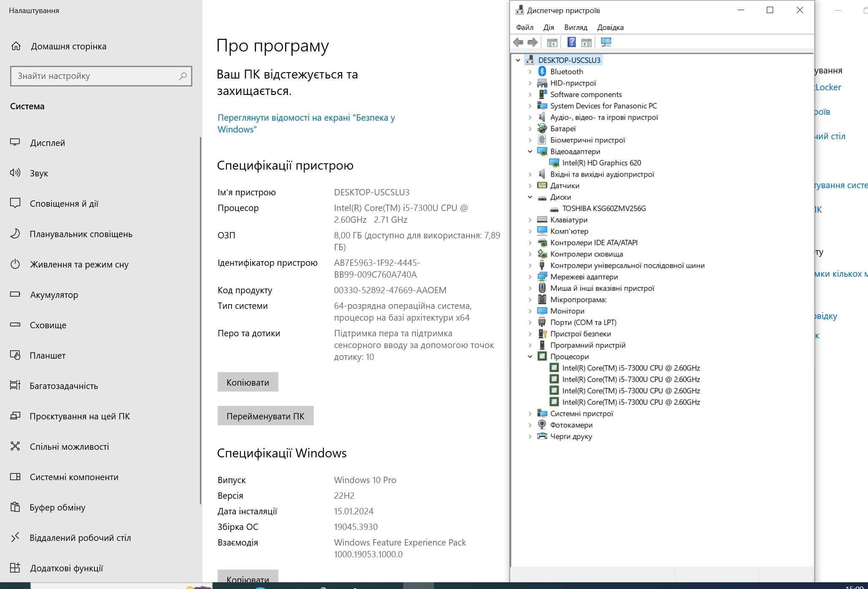Click the Back arrow in Device Manager toolbar
This screenshot has height=589, width=868.
point(518,42)
